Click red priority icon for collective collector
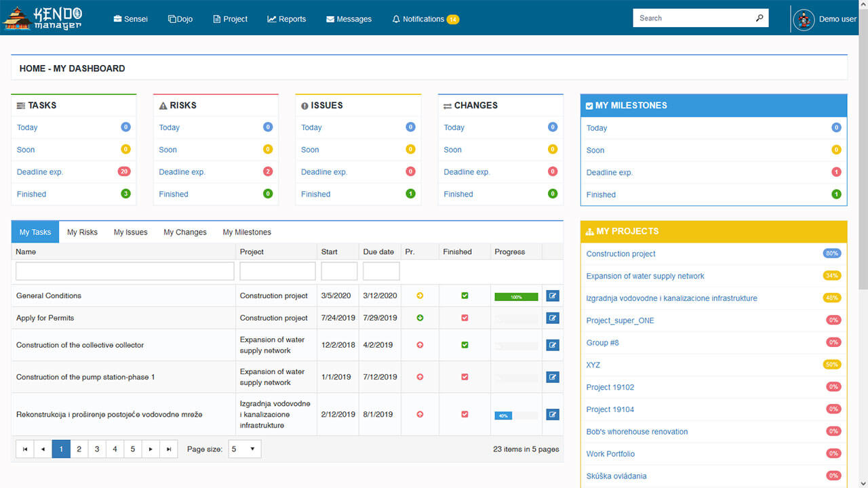This screenshot has width=868, height=488. click(x=420, y=345)
